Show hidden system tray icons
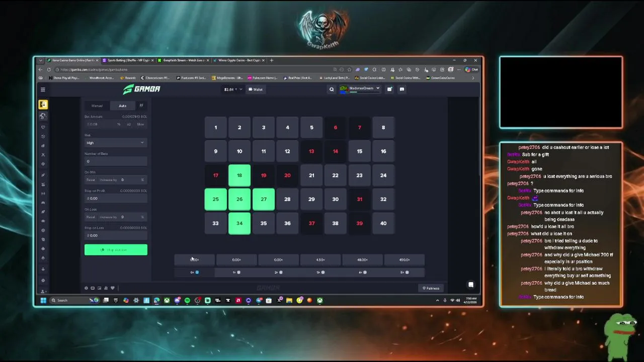The width and height of the screenshot is (644, 362). click(x=437, y=300)
